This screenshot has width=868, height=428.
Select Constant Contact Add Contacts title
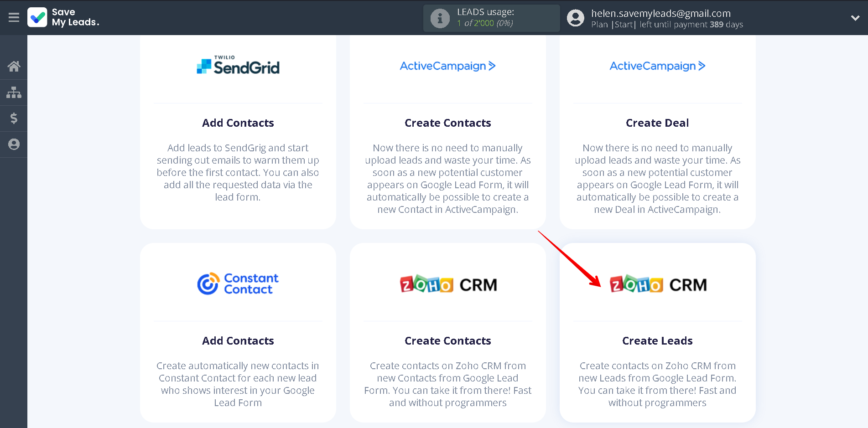(238, 341)
